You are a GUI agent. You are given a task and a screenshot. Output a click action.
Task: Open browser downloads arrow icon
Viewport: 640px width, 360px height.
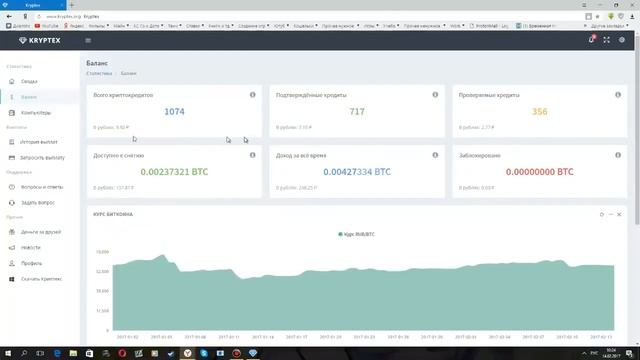632,16
